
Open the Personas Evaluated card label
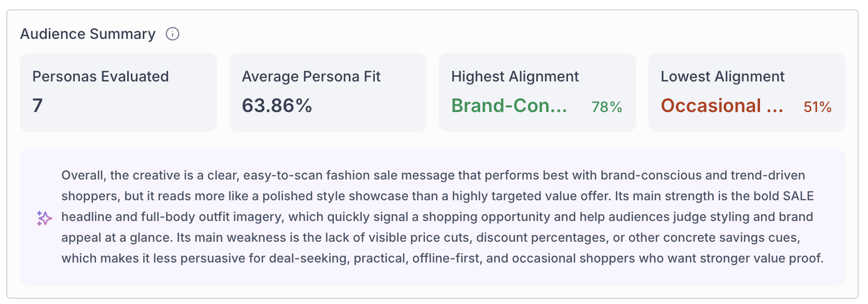101,76
